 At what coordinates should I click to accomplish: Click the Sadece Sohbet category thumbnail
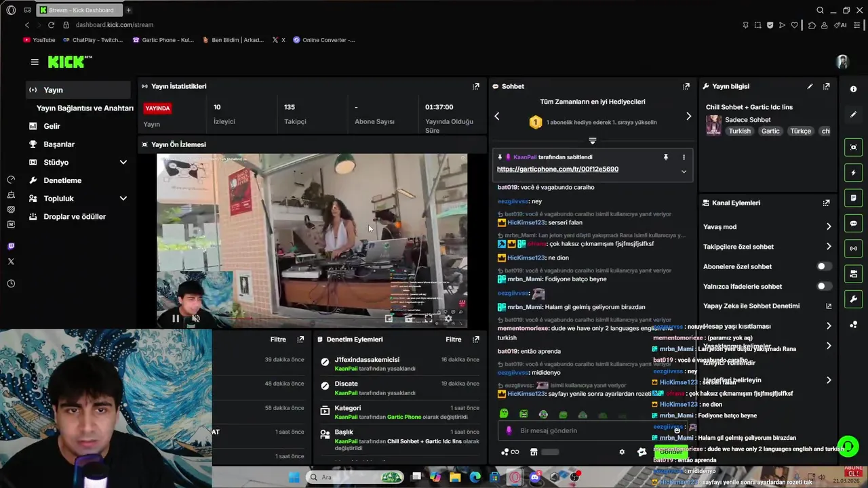(x=713, y=125)
